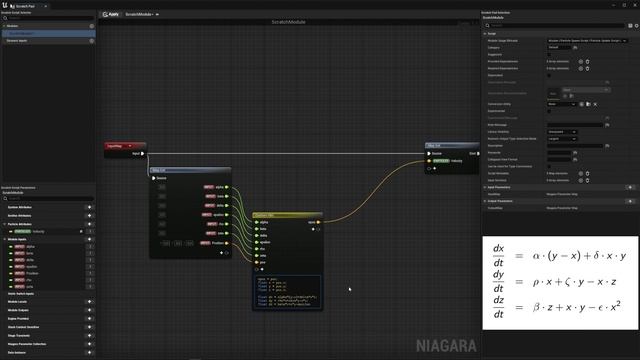Click the pos input pin on Custom Hlsl

[256, 262]
